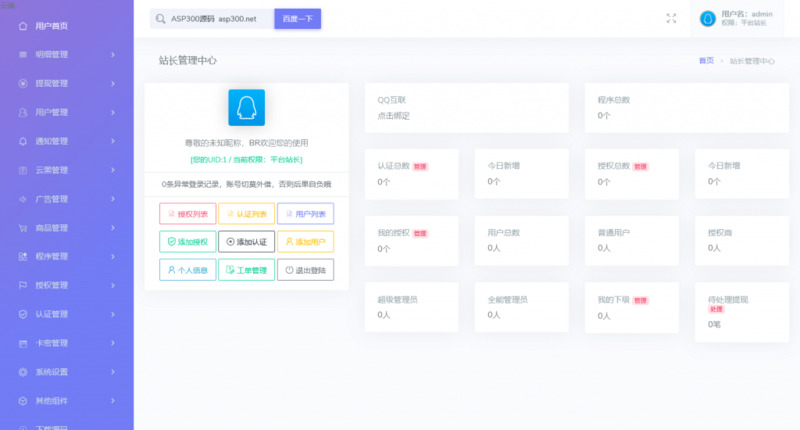Click the flag icon beside 授权管理

click(x=23, y=285)
